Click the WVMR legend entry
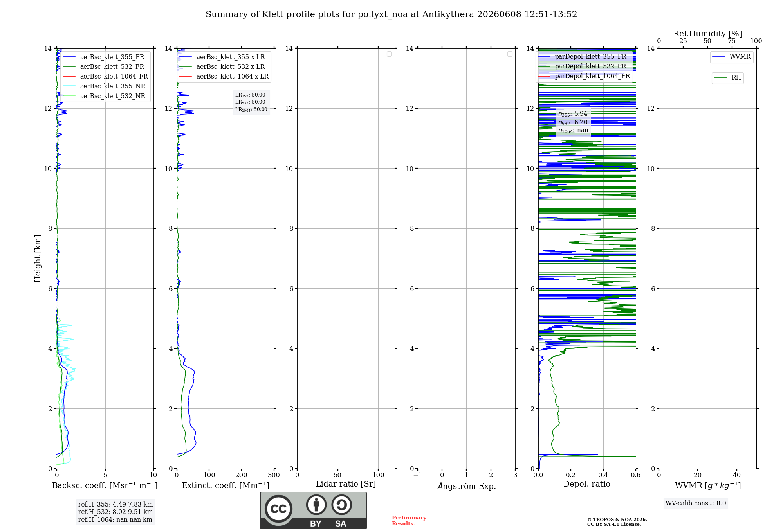Image resolution: width=783 pixels, height=532 pixels. [x=732, y=57]
